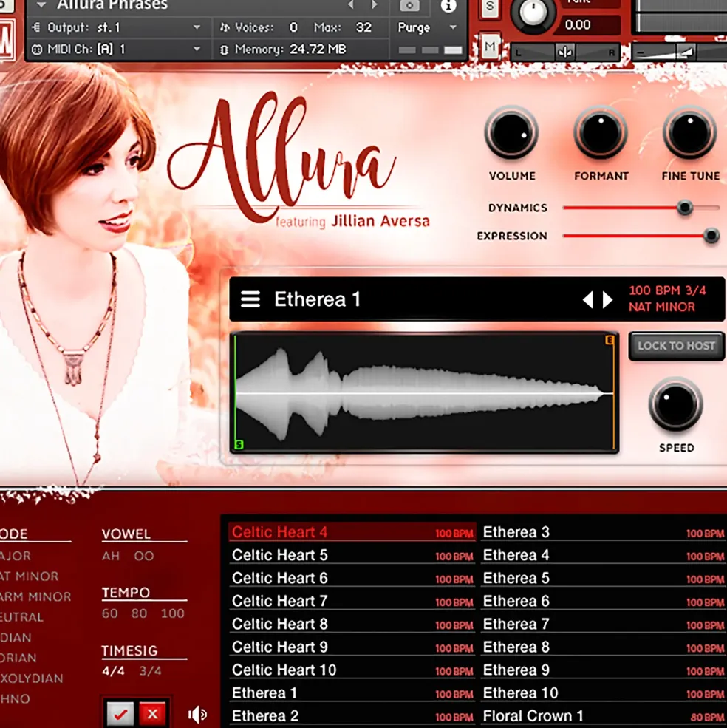Image resolution: width=727 pixels, height=728 pixels.
Task: Click the green S start marker
Action: click(239, 444)
